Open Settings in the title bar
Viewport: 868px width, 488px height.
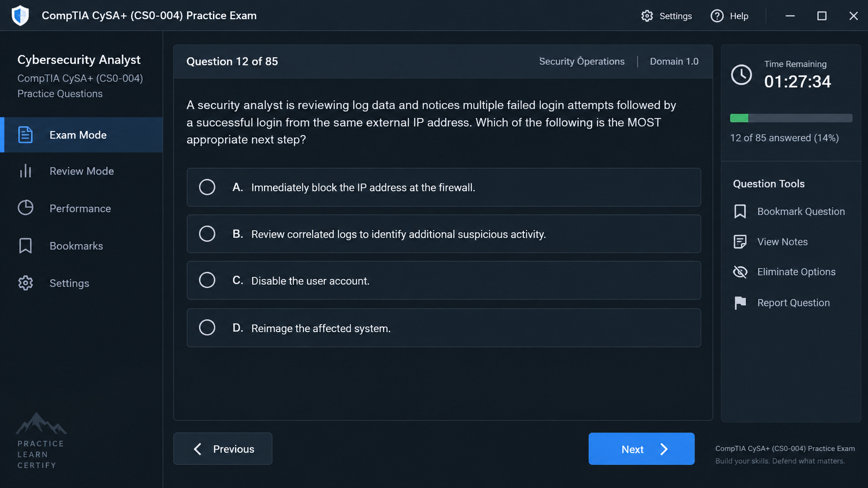(x=666, y=16)
